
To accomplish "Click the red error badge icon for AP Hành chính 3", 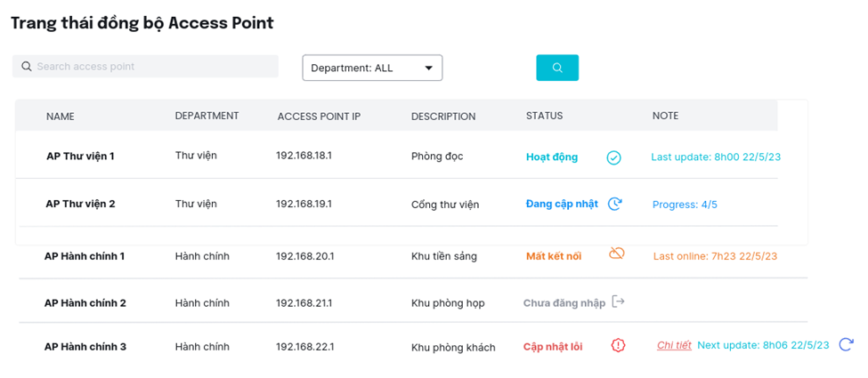I will point(618,345).
